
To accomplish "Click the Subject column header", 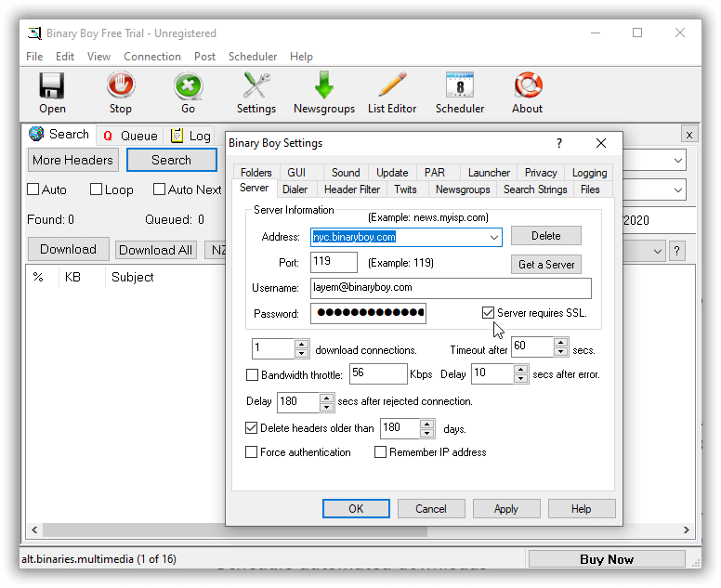I will click(133, 277).
